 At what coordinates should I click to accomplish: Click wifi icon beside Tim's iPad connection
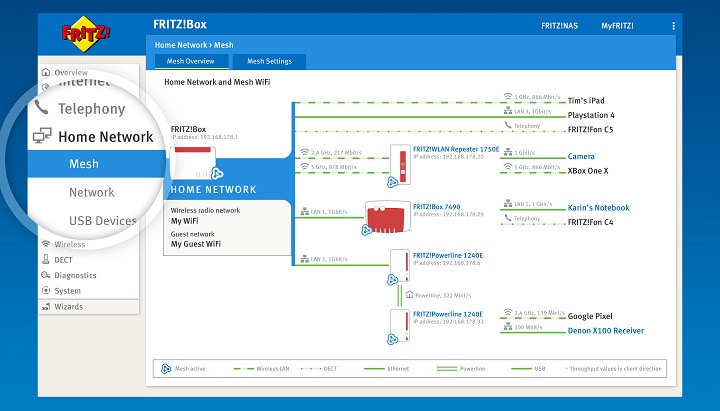coord(508,96)
